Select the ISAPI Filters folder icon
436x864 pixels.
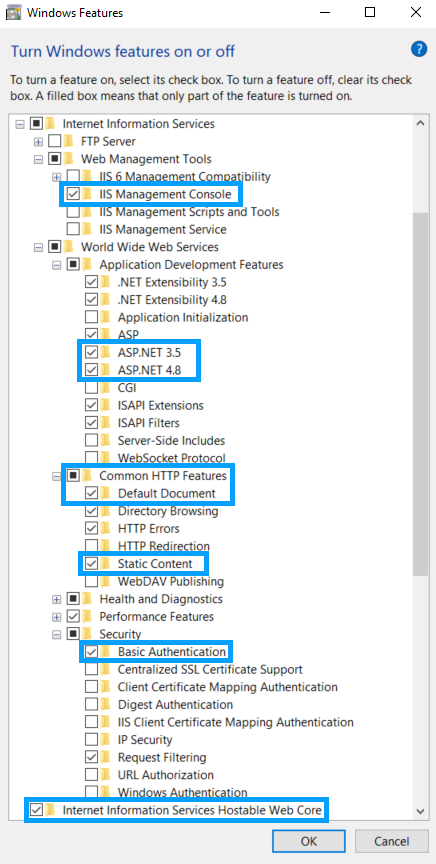point(105,423)
